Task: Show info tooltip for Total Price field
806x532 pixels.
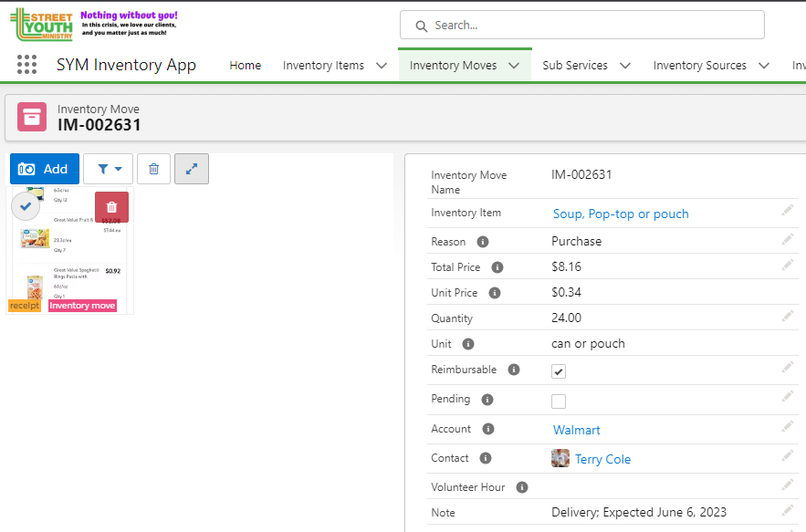Action: tap(497, 267)
